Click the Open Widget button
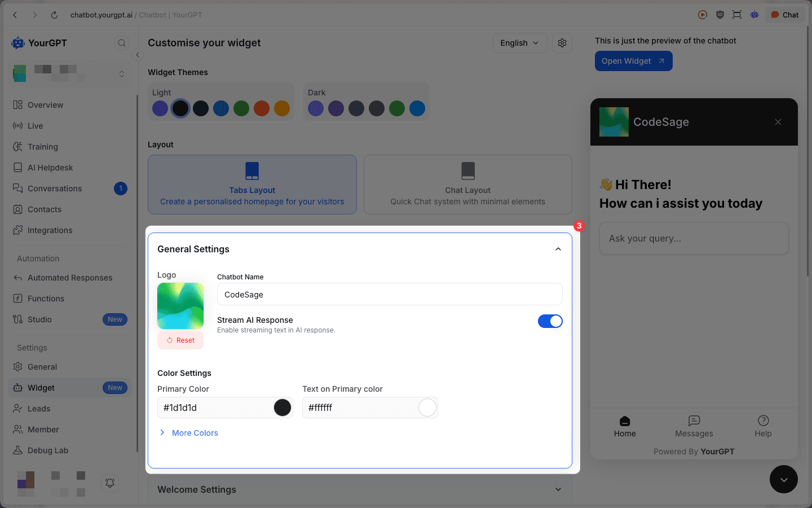 (x=633, y=60)
